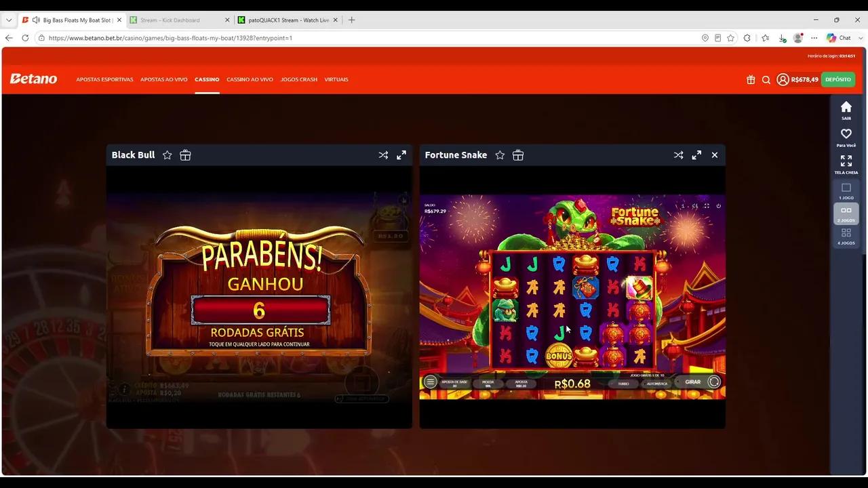Select the 4 Jogos layout
This screenshot has width=868, height=488.
(x=846, y=236)
